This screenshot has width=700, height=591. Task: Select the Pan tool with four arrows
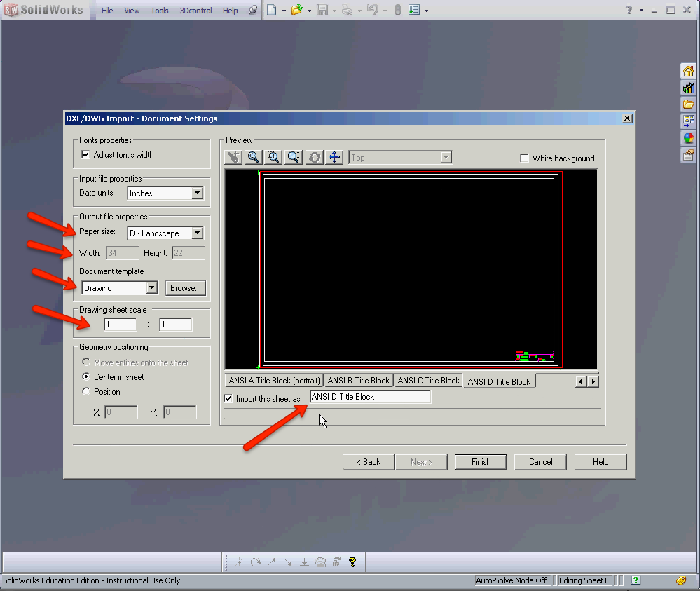click(x=334, y=157)
